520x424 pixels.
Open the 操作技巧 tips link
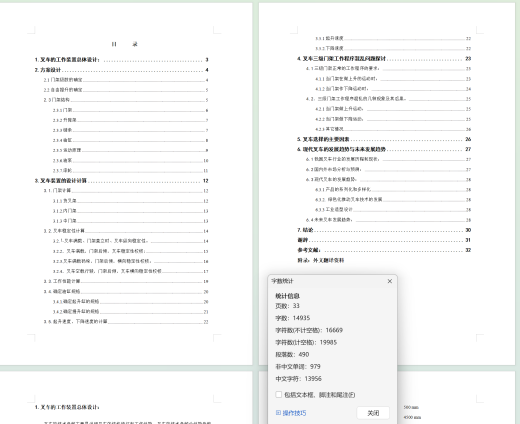(291, 413)
